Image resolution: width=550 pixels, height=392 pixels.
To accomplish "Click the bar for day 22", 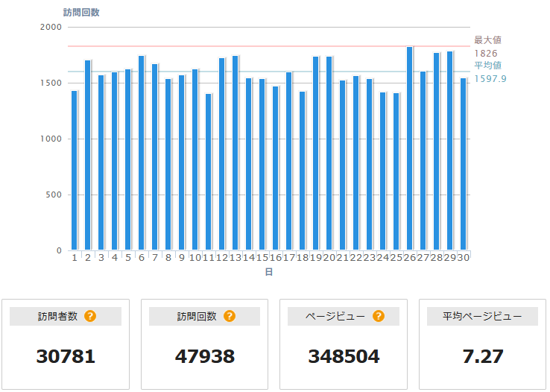I will tap(356, 163).
